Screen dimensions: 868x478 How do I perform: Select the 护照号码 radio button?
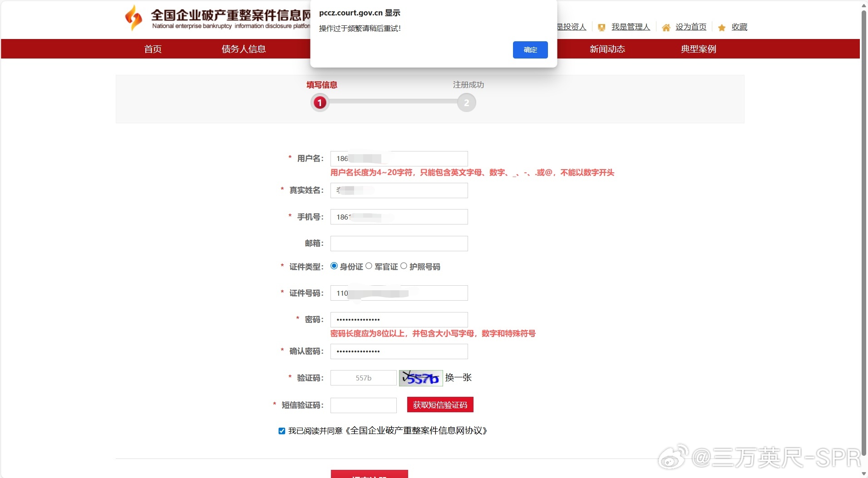point(404,266)
